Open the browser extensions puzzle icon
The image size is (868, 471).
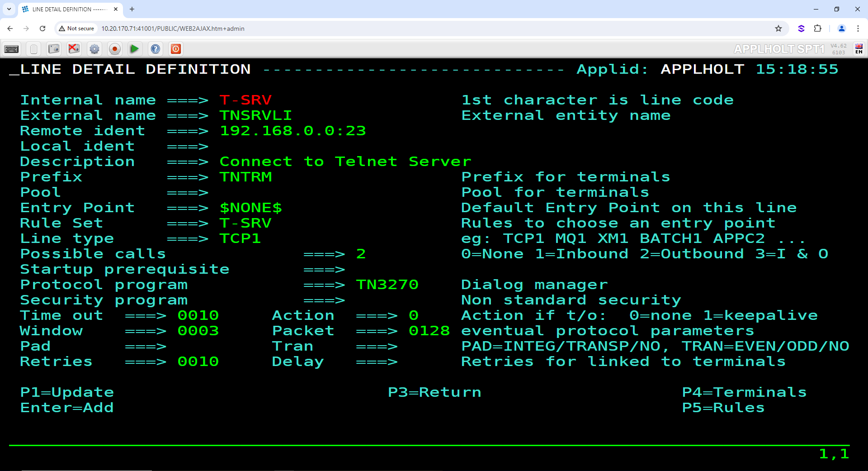coord(817,29)
